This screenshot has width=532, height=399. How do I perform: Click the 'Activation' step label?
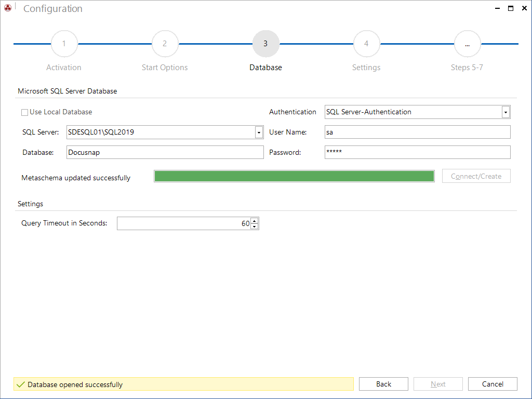tap(64, 68)
